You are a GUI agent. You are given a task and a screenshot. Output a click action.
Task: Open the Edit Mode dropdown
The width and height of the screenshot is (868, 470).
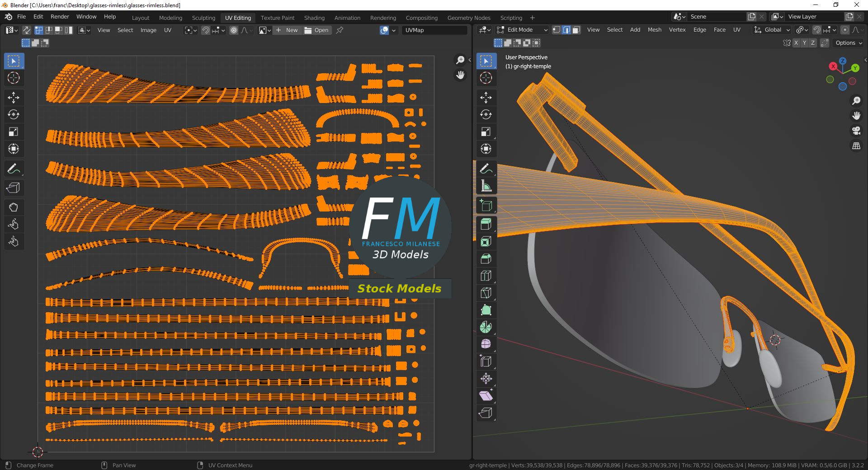[522, 30]
